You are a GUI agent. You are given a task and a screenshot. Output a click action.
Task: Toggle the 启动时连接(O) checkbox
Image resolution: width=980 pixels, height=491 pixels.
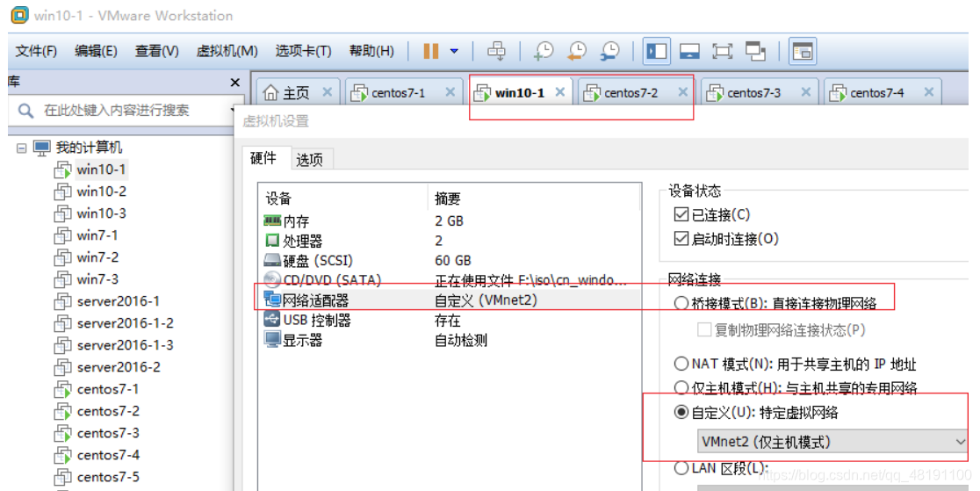(x=681, y=238)
